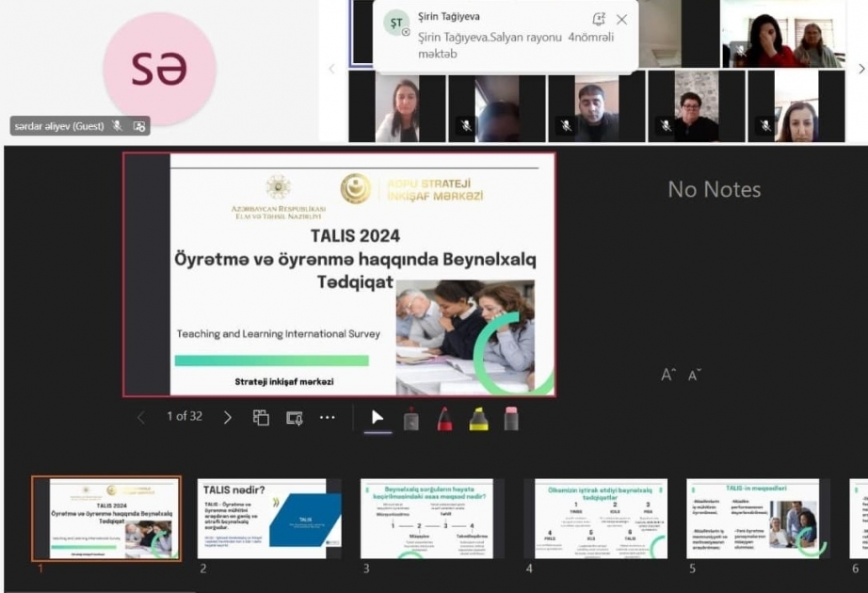Screen dimensions: 868x593
Task: Select video tile of man in black
Action: coord(596,107)
